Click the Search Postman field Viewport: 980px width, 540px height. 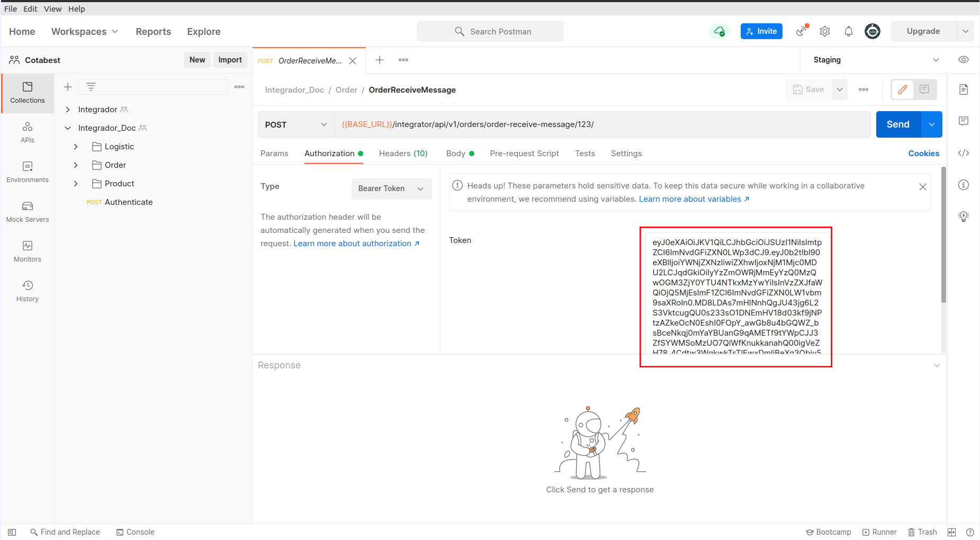490,31
